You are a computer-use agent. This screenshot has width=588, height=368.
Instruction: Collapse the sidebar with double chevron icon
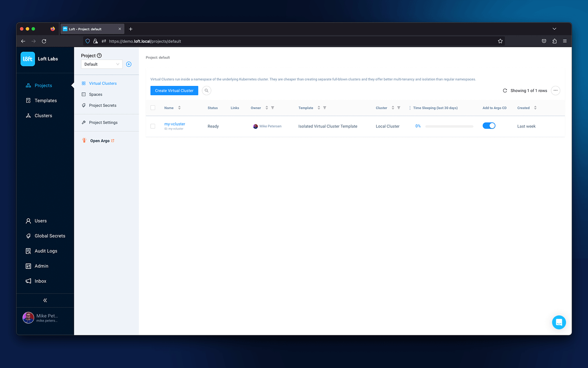coord(45,300)
